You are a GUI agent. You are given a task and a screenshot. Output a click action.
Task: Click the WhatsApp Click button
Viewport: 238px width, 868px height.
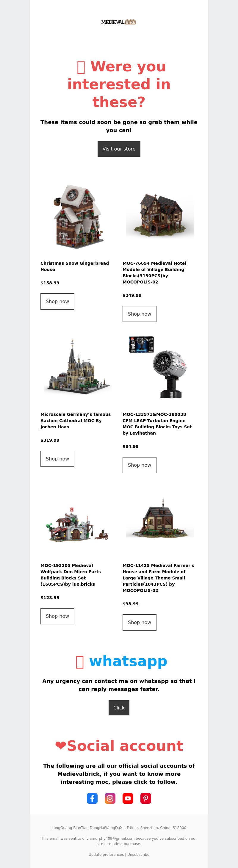click(x=119, y=708)
